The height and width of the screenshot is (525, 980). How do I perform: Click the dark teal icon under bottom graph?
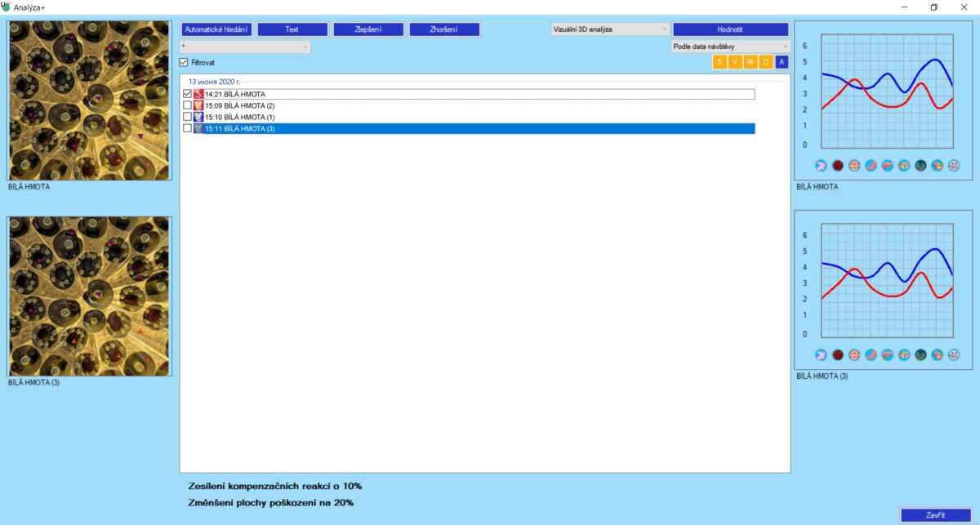pyautogui.click(x=920, y=355)
